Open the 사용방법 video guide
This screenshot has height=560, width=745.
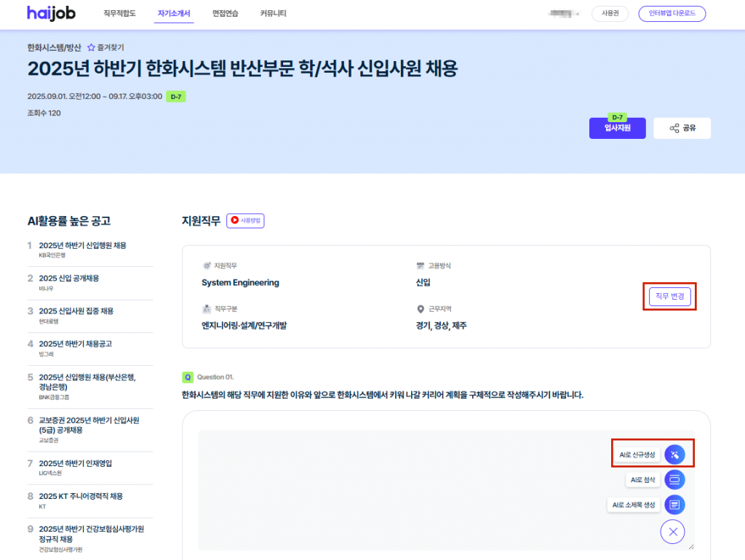pos(245,220)
